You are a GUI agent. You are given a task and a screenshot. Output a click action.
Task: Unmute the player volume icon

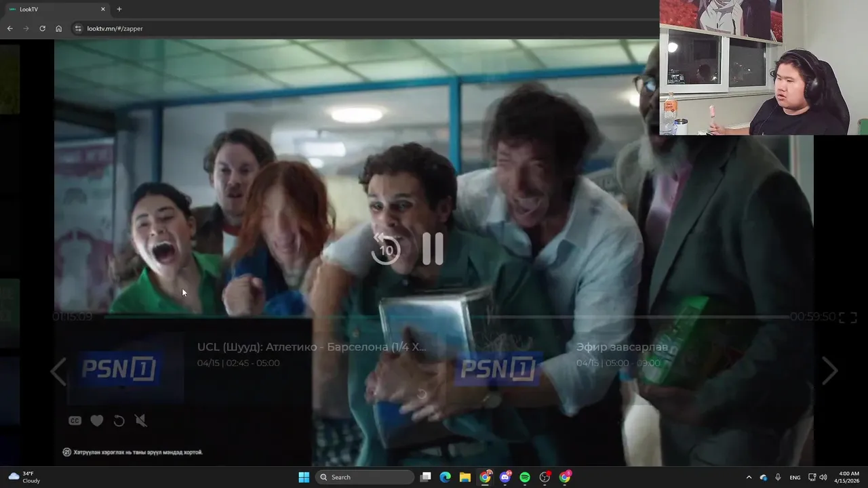pos(141,421)
